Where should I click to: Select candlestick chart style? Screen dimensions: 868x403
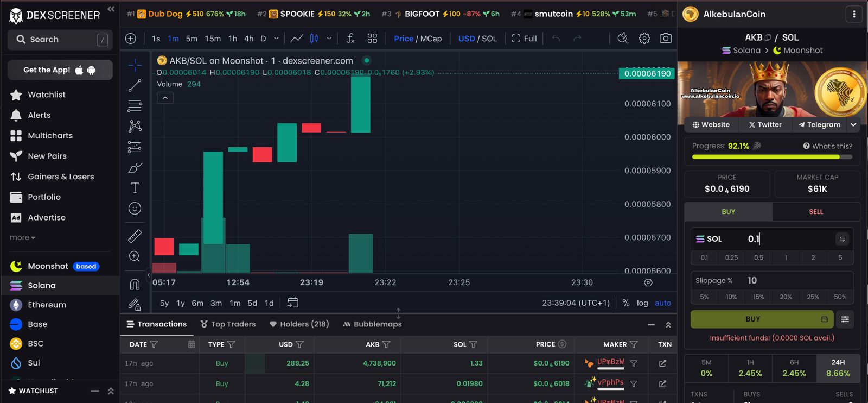click(x=314, y=39)
